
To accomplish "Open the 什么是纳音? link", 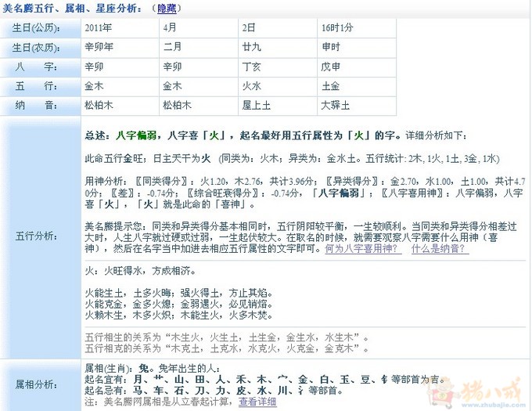I will coord(440,249).
